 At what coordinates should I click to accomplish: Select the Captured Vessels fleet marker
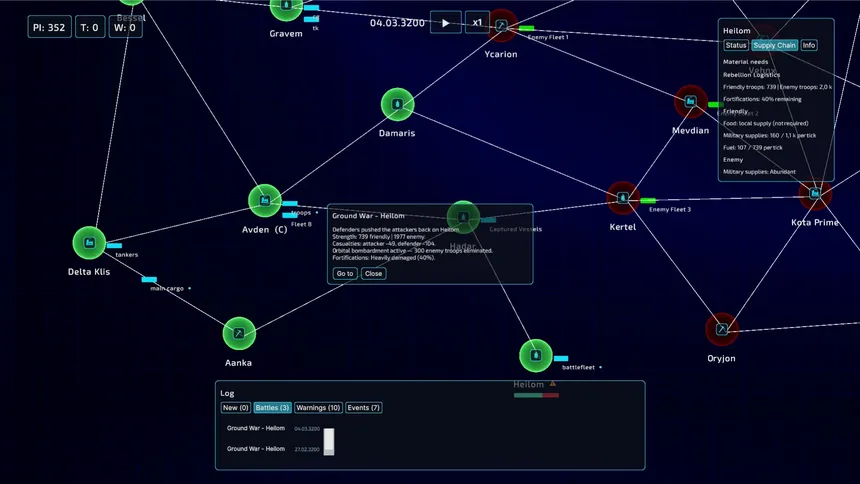coord(488,220)
